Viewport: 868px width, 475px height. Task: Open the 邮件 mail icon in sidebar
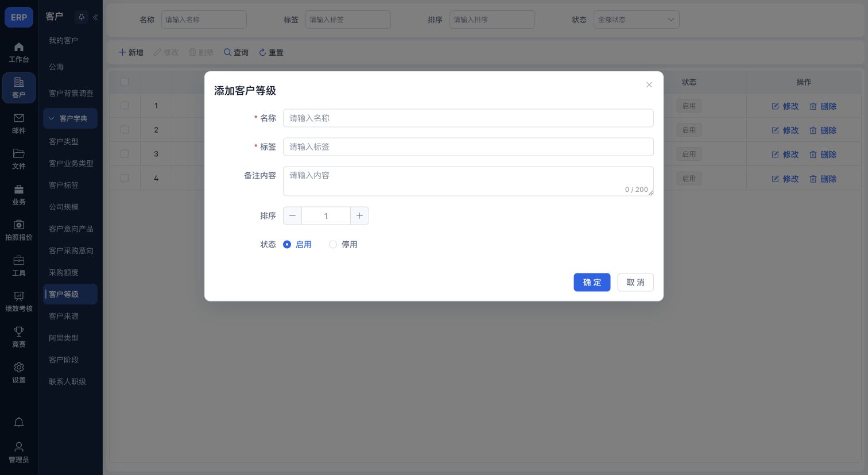pyautogui.click(x=19, y=118)
